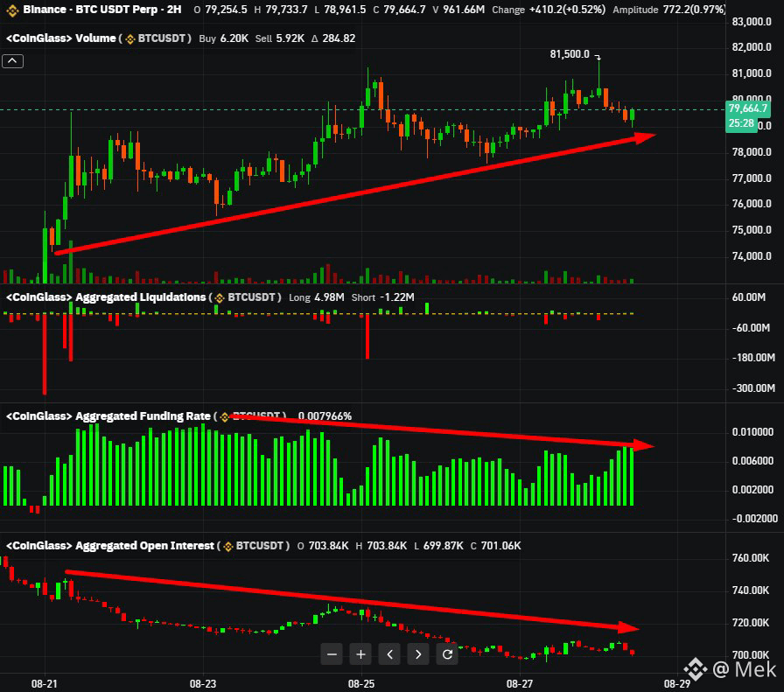Click the Binance icon in Aggregated Liquidations label
784x692 pixels.
pyautogui.click(x=220, y=298)
